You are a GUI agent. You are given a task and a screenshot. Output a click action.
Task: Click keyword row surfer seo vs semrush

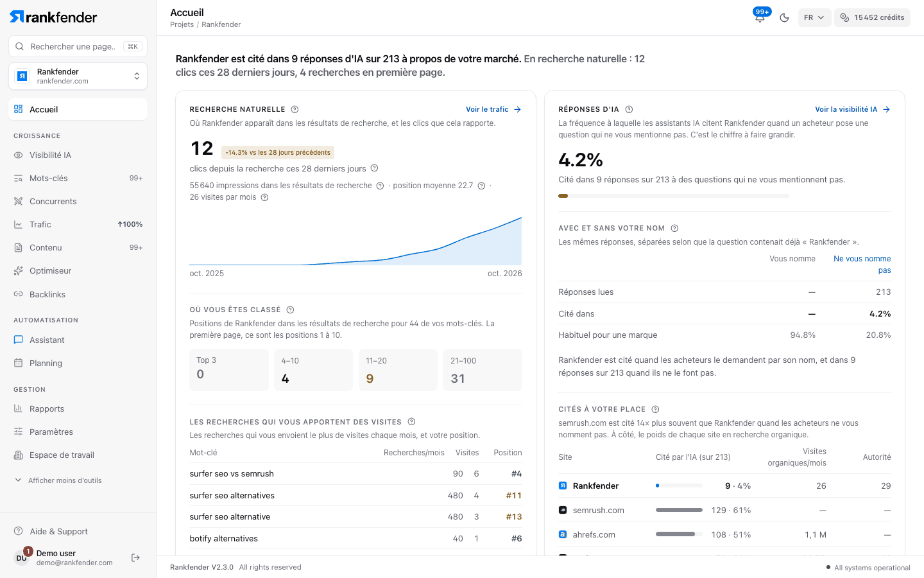coord(355,474)
